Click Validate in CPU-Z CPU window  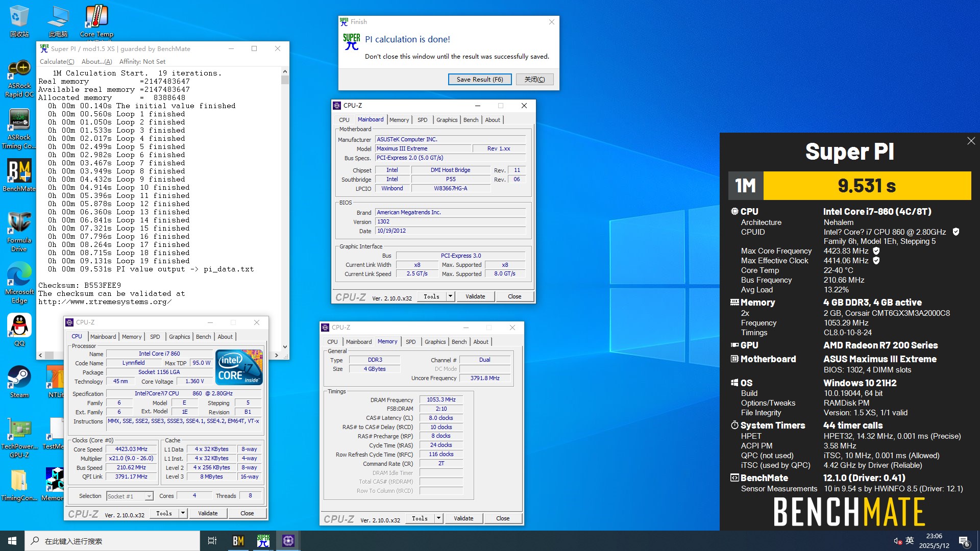pos(208,513)
